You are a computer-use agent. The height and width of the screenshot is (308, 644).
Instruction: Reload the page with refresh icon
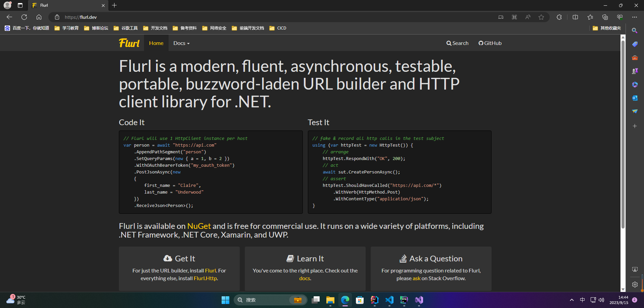[24, 17]
